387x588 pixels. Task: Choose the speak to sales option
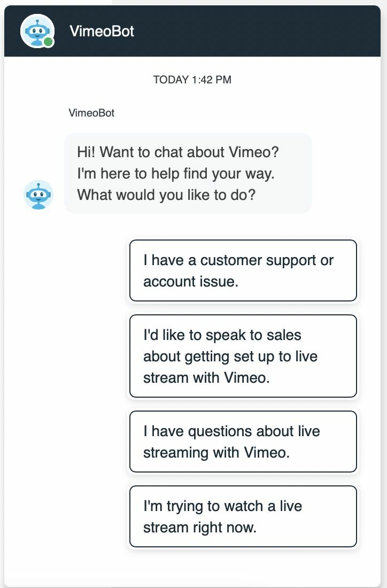click(243, 356)
